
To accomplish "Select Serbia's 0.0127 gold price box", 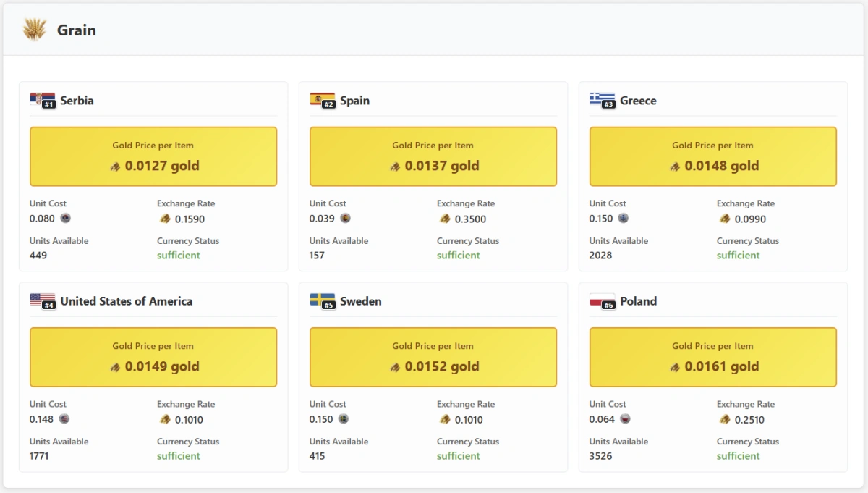I will 153,156.
